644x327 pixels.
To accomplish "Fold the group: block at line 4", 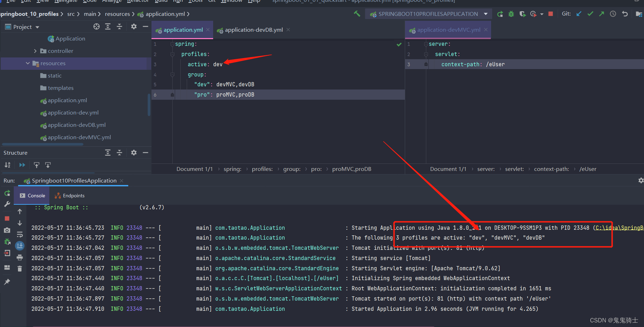I will point(172,75).
